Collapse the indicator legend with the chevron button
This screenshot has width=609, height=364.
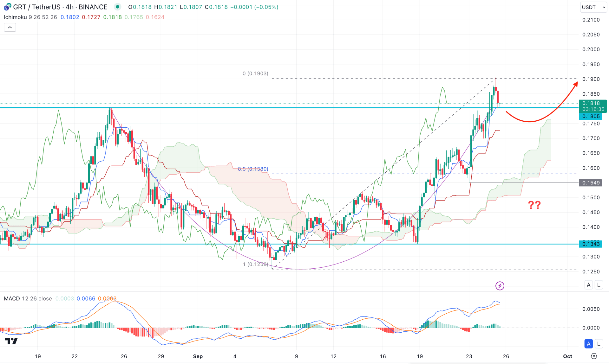click(10, 27)
